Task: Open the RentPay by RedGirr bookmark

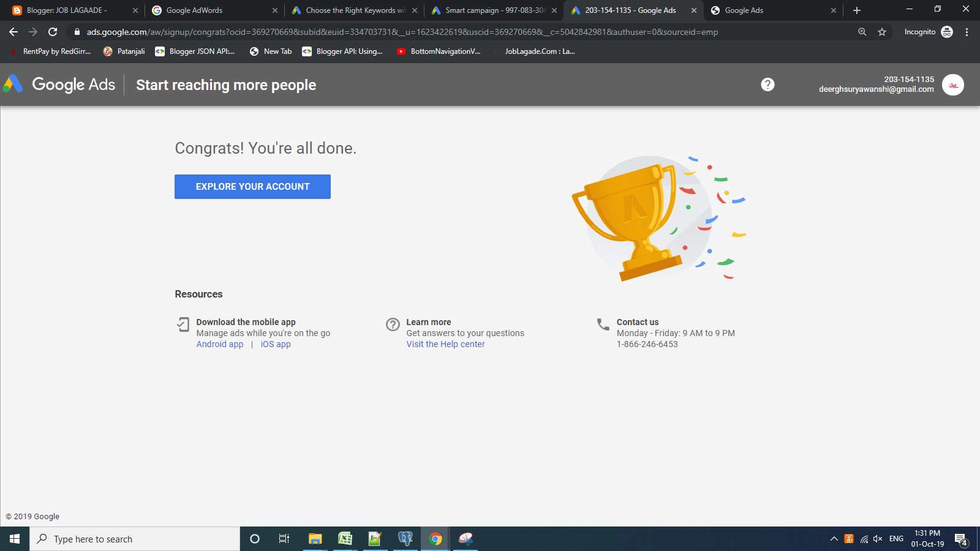Action: click(50, 51)
